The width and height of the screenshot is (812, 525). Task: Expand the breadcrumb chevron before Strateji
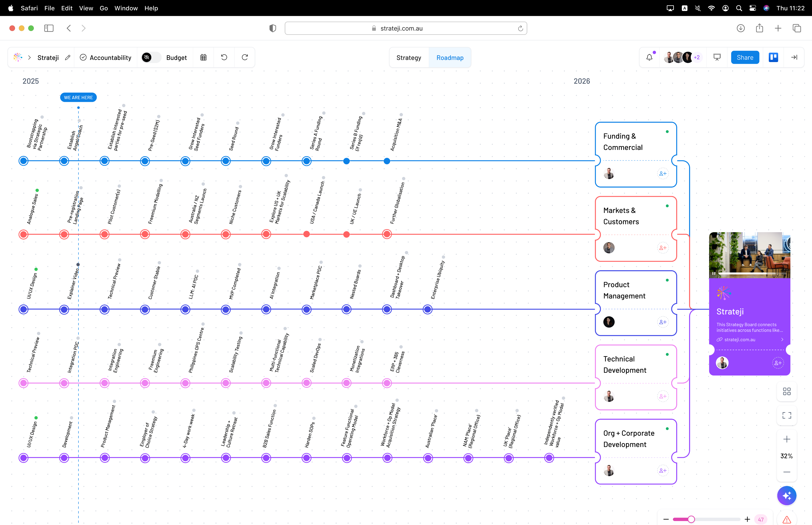coord(30,58)
